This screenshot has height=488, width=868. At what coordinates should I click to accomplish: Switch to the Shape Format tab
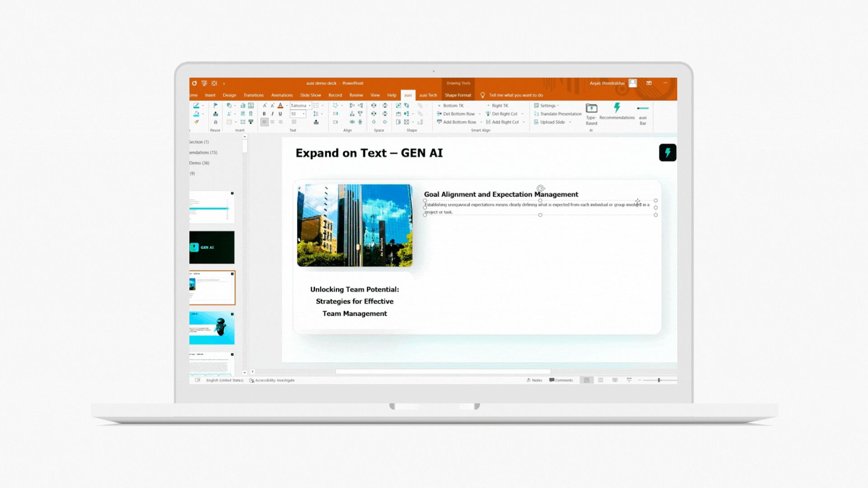(x=458, y=95)
